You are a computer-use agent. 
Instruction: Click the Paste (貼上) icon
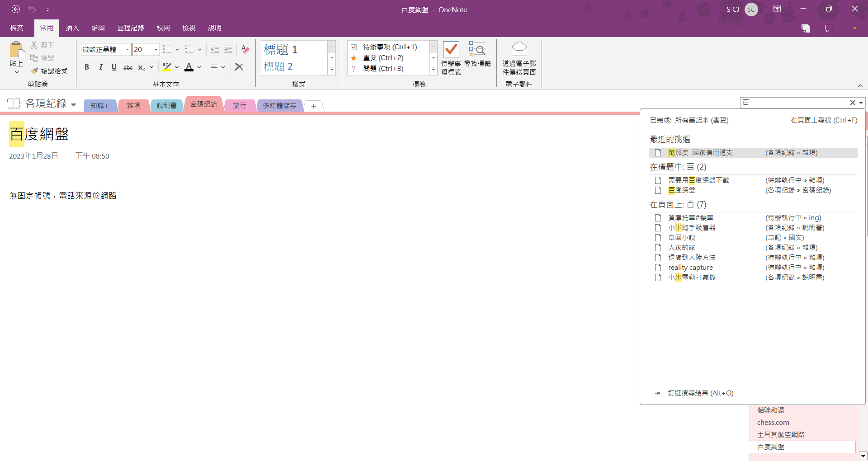[17, 50]
